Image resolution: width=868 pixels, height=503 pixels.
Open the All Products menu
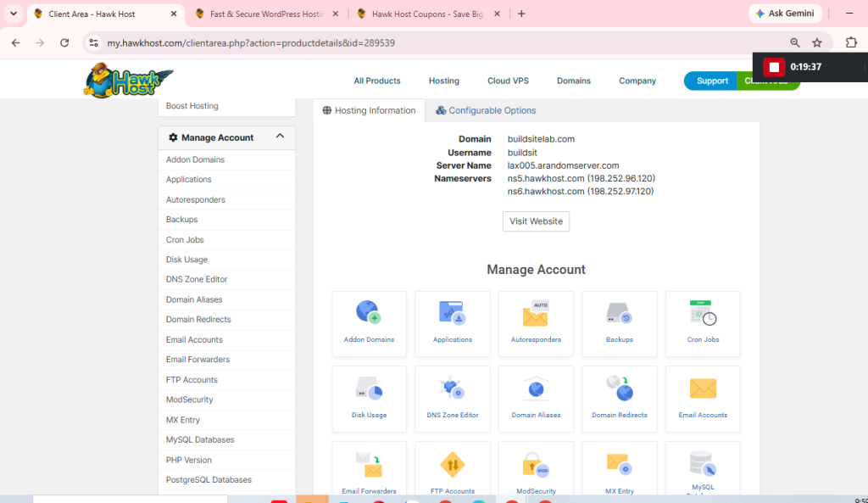pyautogui.click(x=377, y=81)
